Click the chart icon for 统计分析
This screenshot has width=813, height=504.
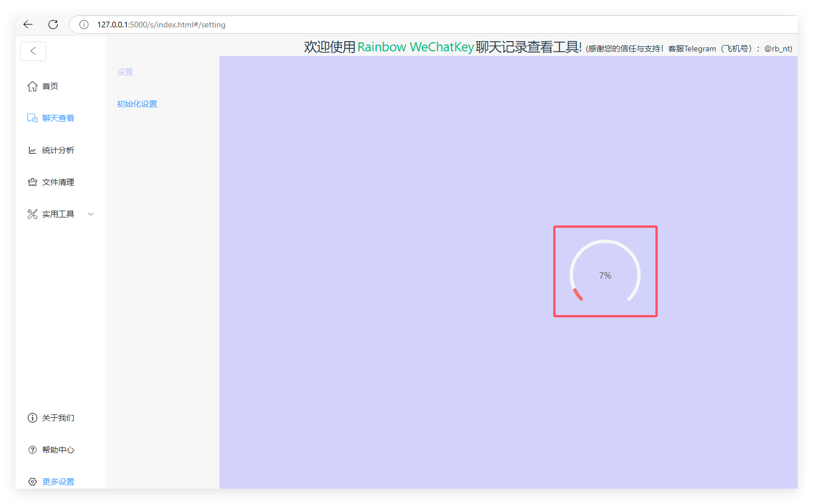pos(33,150)
